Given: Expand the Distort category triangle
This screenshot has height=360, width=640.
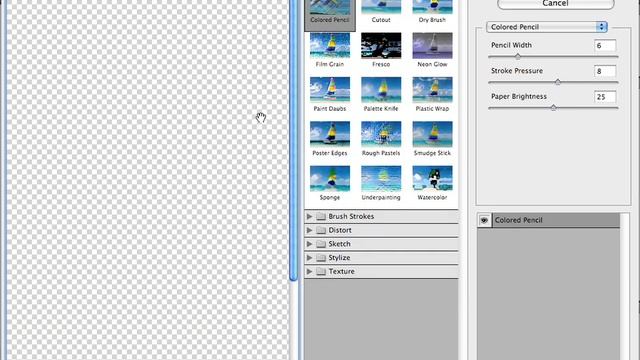Looking at the screenshot, I should point(309,230).
